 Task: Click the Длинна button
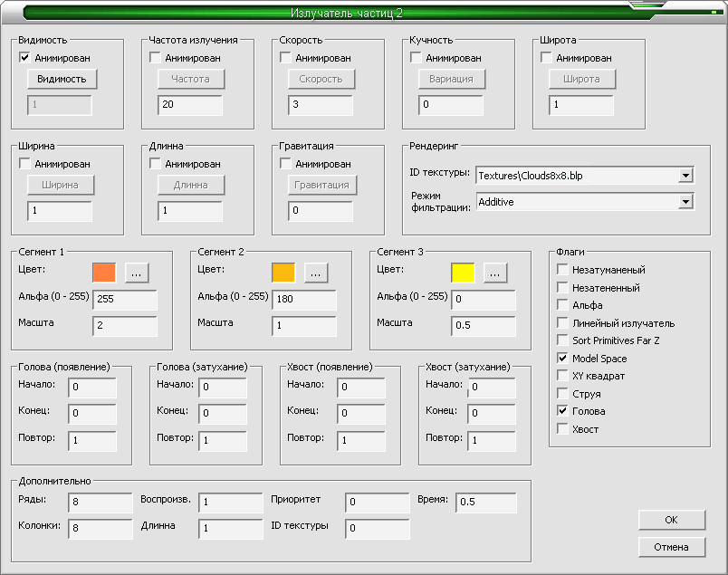pyautogui.click(x=191, y=185)
